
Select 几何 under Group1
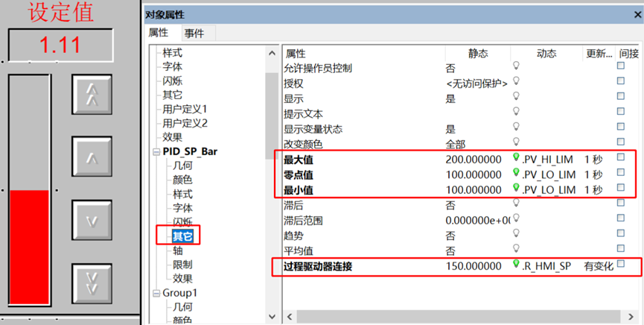(x=182, y=307)
